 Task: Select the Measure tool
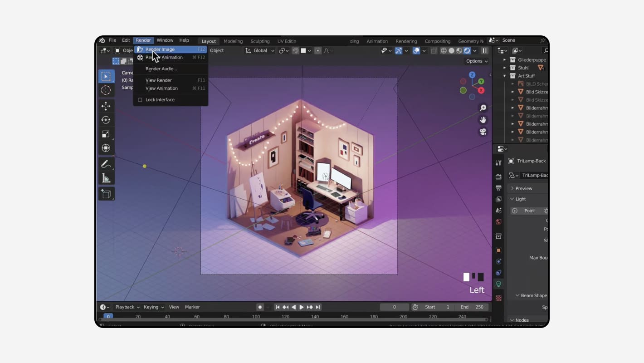pos(106,178)
